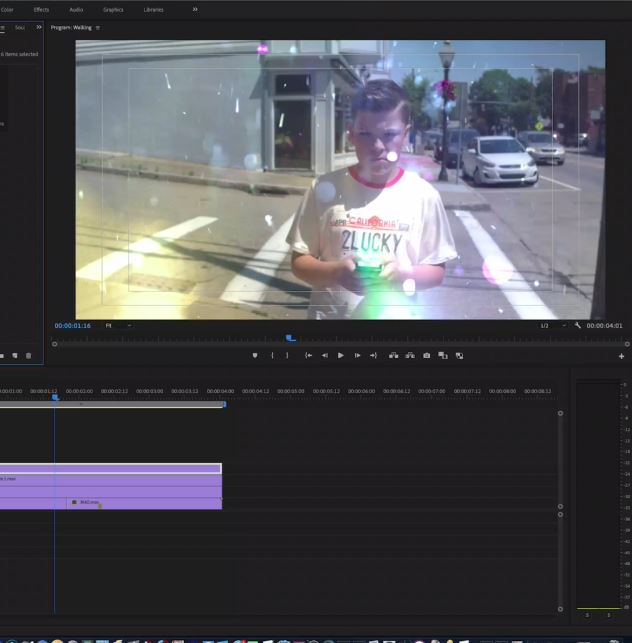
Task: Step back one frame
Action: (324, 355)
